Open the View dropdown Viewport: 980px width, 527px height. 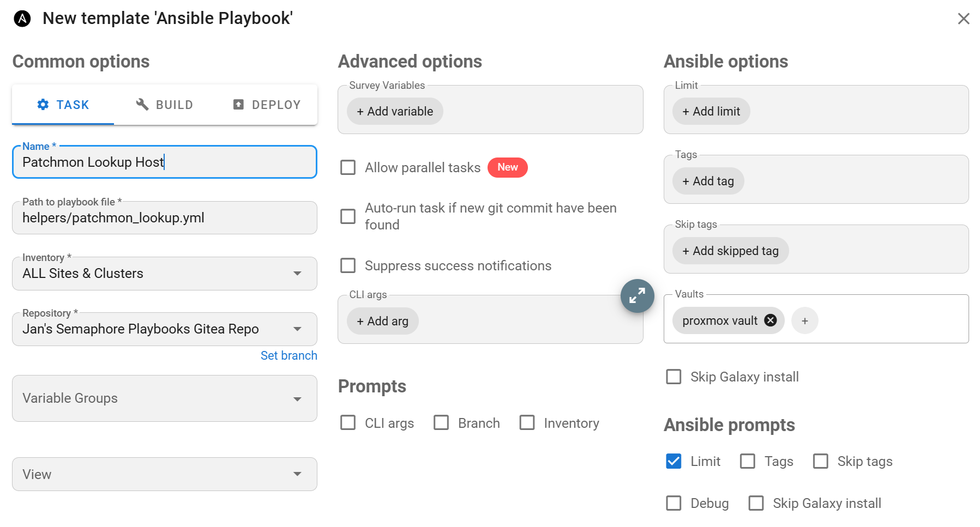[165, 474]
